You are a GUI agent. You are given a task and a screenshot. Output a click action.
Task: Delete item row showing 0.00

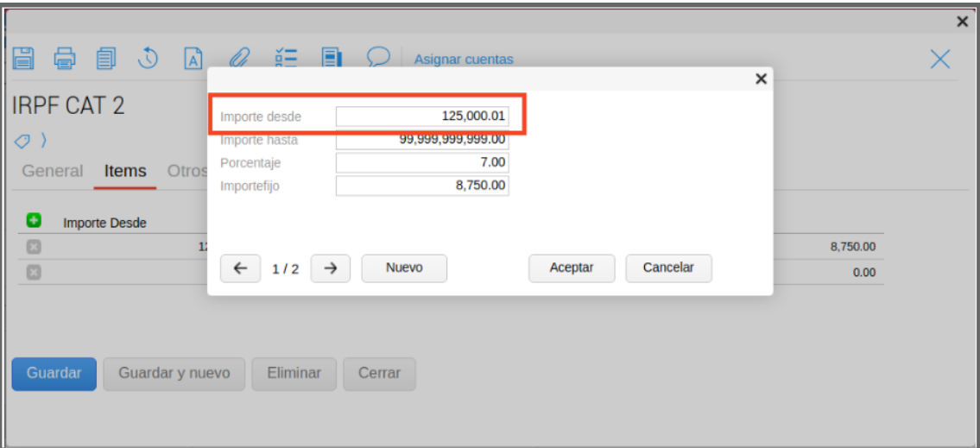click(x=34, y=273)
